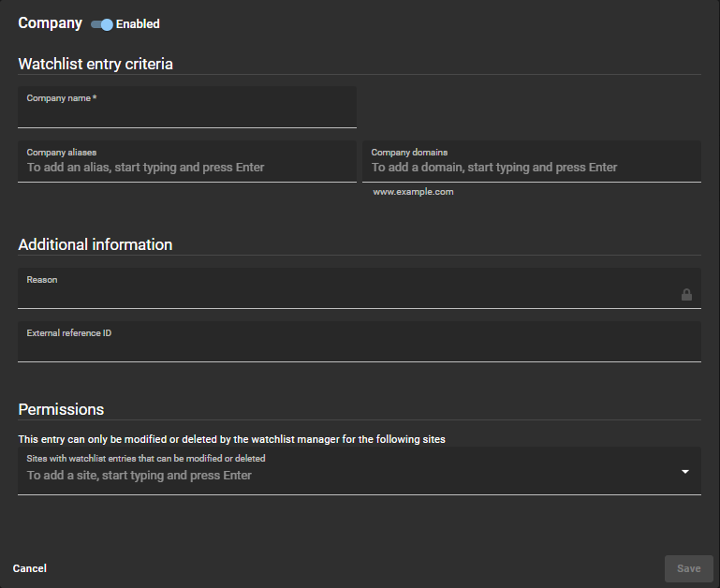Image resolution: width=720 pixels, height=588 pixels.
Task: Click the 'Additional information' heading
Action: coord(96,244)
